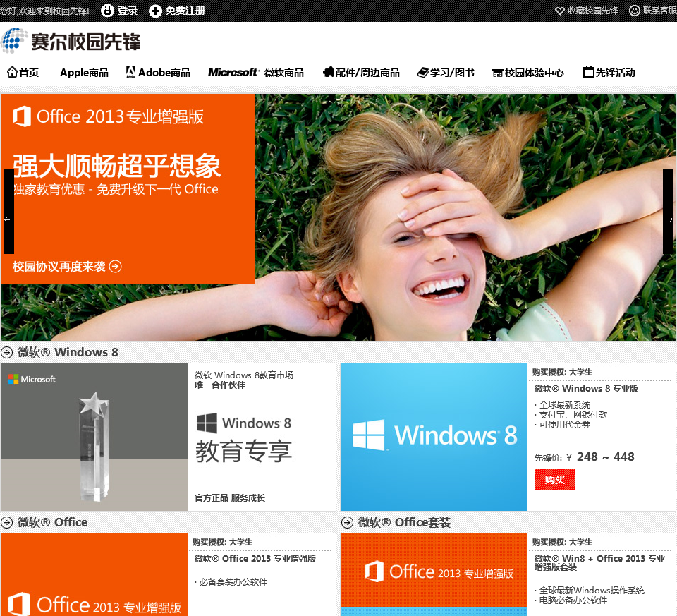Click the 微软® Office 2013 专业增强版 product title
This screenshot has width=677, height=616.
coord(255,559)
